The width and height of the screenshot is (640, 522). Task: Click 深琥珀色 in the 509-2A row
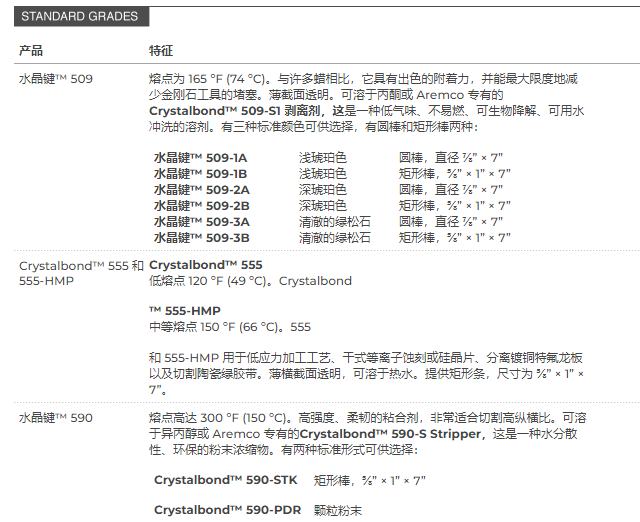[322, 190]
